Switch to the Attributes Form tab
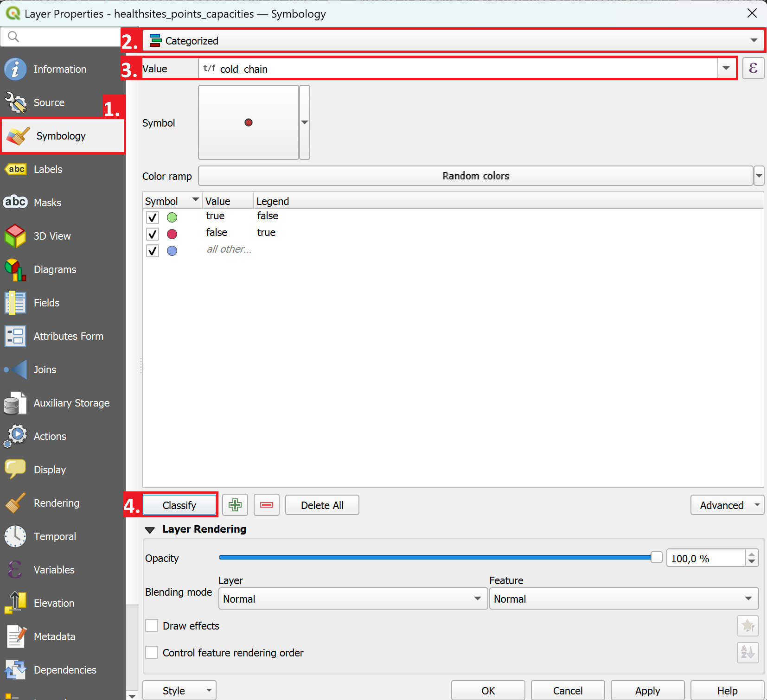 [68, 336]
